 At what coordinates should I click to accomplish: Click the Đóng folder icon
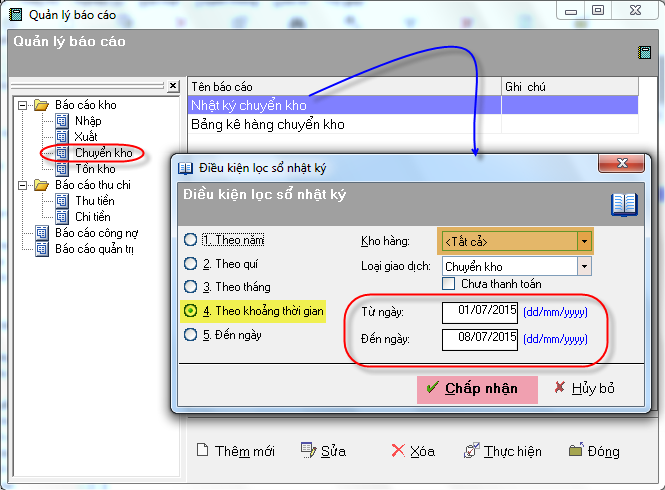(575, 451)
